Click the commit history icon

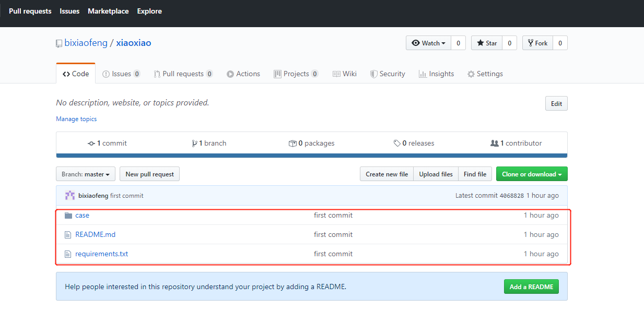pos(91,144)
